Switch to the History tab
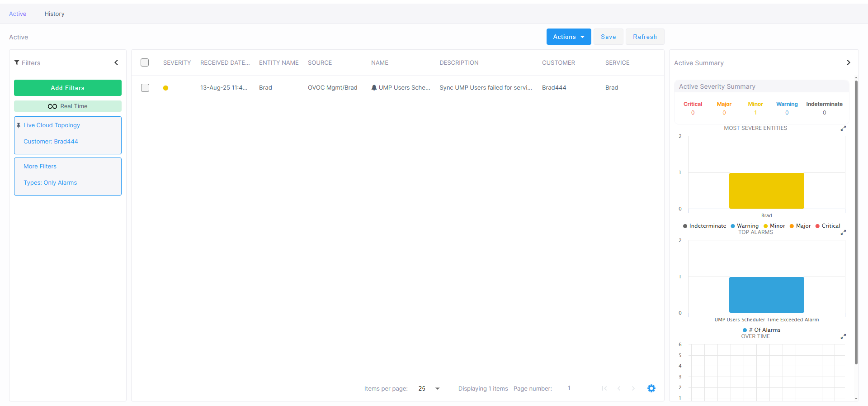 tap(54, 14)
